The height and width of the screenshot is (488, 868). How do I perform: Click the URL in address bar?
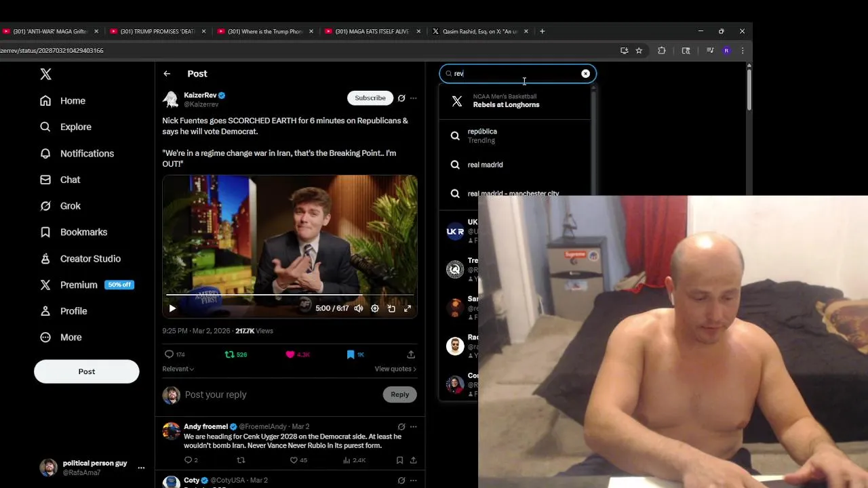click(52, 50)
